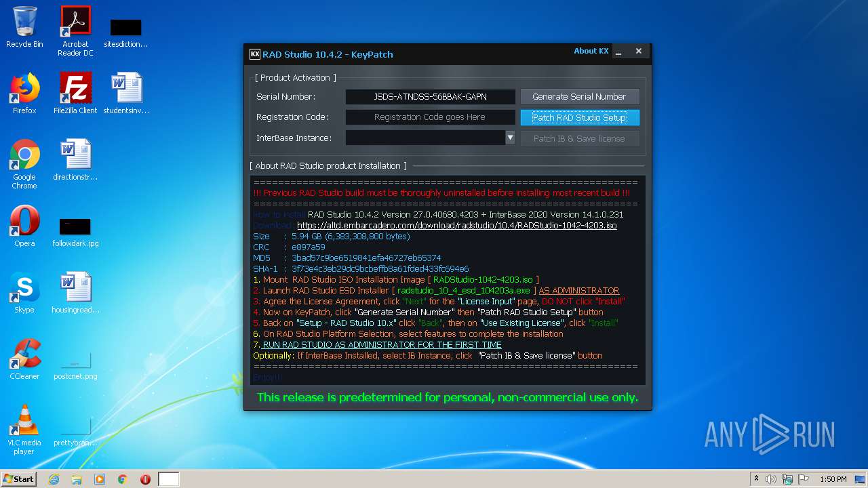Viewport: 868px width, 488px height.
Task: Open Internet Explorer from taskbar
Action: pyautogui.click(x=54, y=479)
